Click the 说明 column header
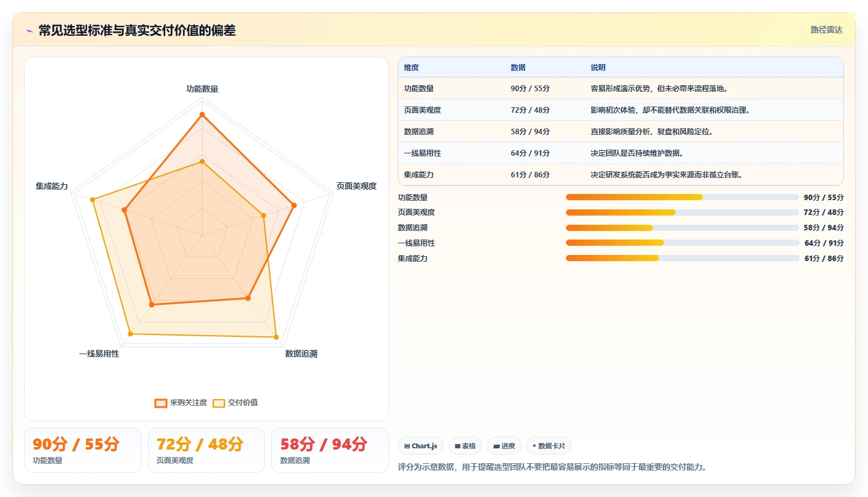 point(598,68)
